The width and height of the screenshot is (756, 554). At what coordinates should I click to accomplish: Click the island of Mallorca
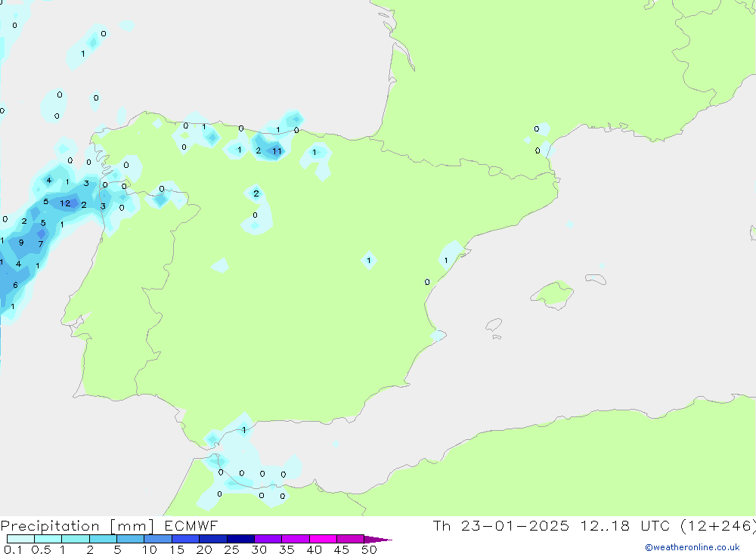coord(553,293)
